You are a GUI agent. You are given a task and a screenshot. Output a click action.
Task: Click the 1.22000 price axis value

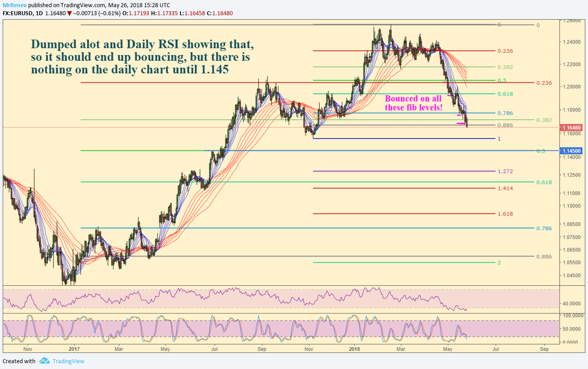[572, 64]
